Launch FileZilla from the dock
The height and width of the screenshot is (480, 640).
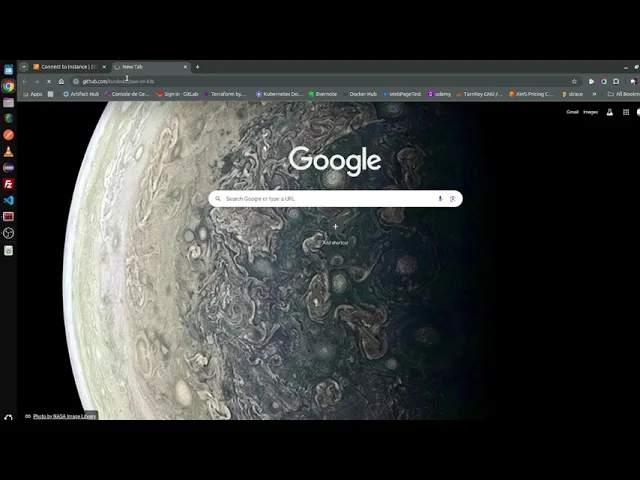coord(9,184)
